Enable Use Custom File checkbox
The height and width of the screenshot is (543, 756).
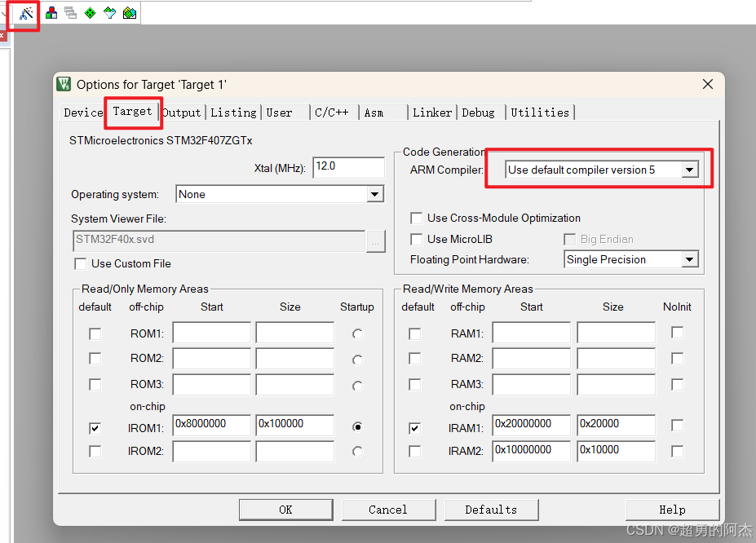coord(81,264)
